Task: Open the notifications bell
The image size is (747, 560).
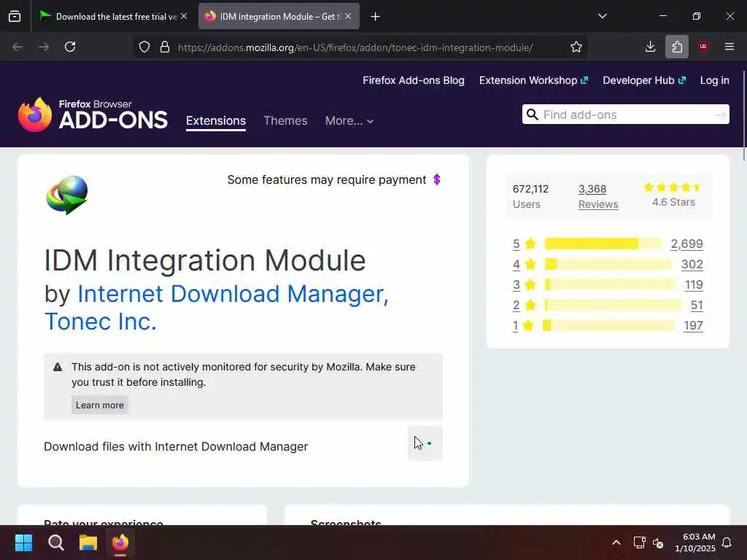Action: pos(727,542)
